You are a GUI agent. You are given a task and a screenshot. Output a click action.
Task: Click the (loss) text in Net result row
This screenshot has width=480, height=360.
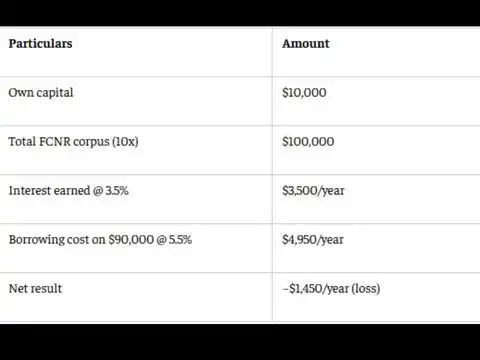point(366,289)
